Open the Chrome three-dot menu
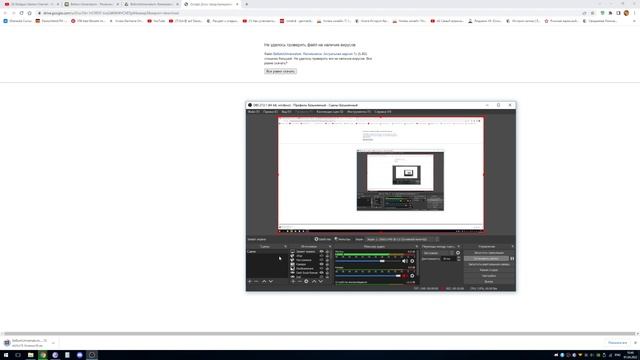640x360 pixels. tap(635, 13)
